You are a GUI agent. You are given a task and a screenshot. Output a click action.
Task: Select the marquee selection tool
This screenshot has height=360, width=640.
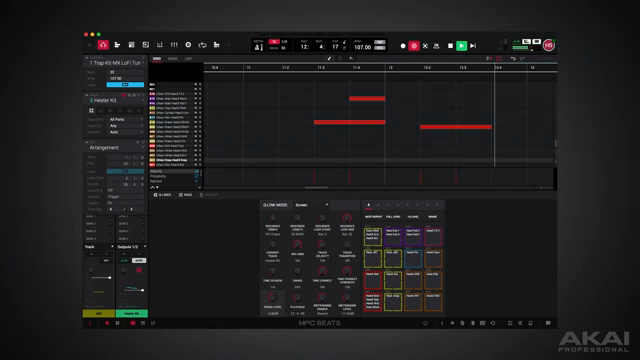[x=340, y=59]
